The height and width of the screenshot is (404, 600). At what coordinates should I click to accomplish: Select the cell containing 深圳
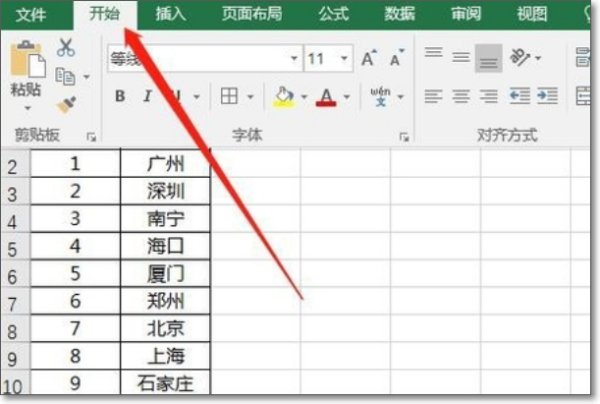pyautogui.click(x=165, y=191)
